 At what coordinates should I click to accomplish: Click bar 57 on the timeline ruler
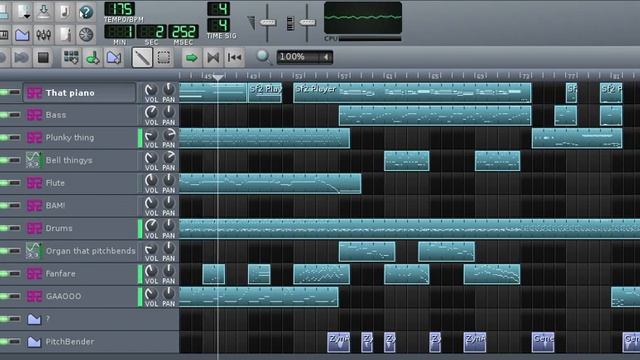pyautogui.click(x=344, y=76)
